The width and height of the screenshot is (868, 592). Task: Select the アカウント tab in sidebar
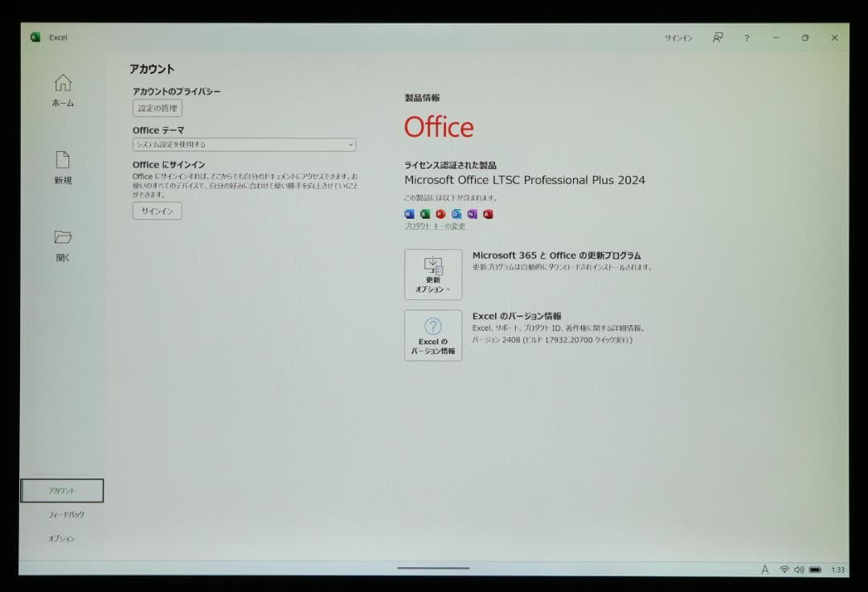point(62,491)
